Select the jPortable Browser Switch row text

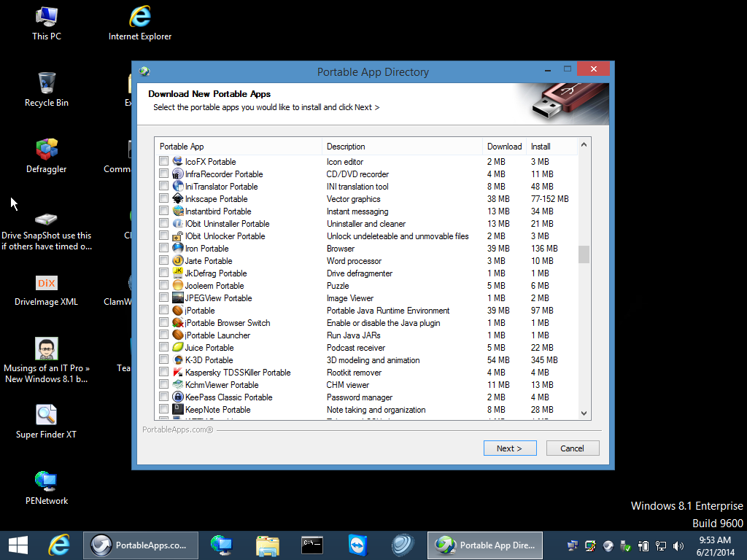coord(228,323)
